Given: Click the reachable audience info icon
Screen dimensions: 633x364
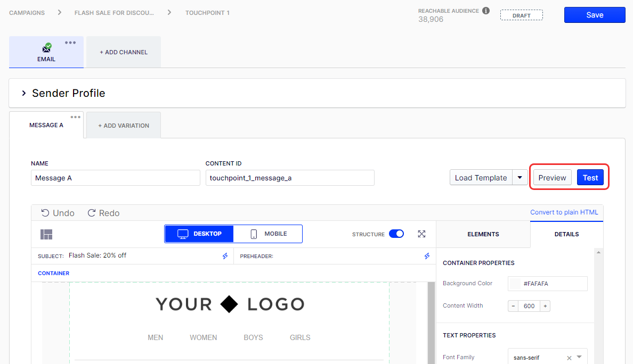Looking at the screenshot, I should (x=485, y=11).
